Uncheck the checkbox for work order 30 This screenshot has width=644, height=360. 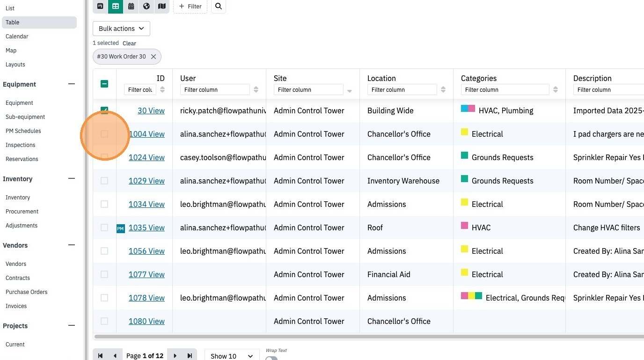104,110
